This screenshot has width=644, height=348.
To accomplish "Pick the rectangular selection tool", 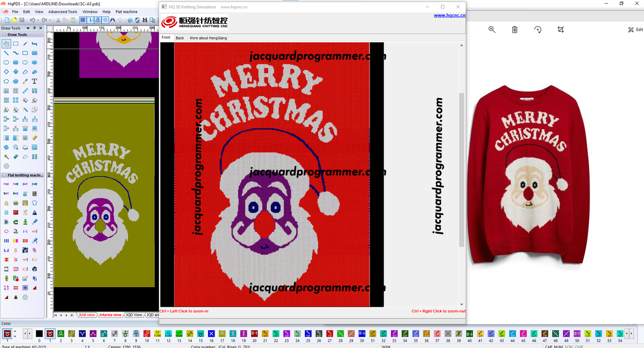I will (16, 43).
